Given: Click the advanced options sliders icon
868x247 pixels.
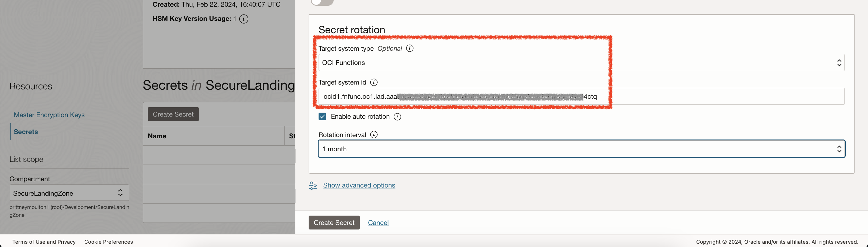Looking at the screenshot, I should point(313,186).
